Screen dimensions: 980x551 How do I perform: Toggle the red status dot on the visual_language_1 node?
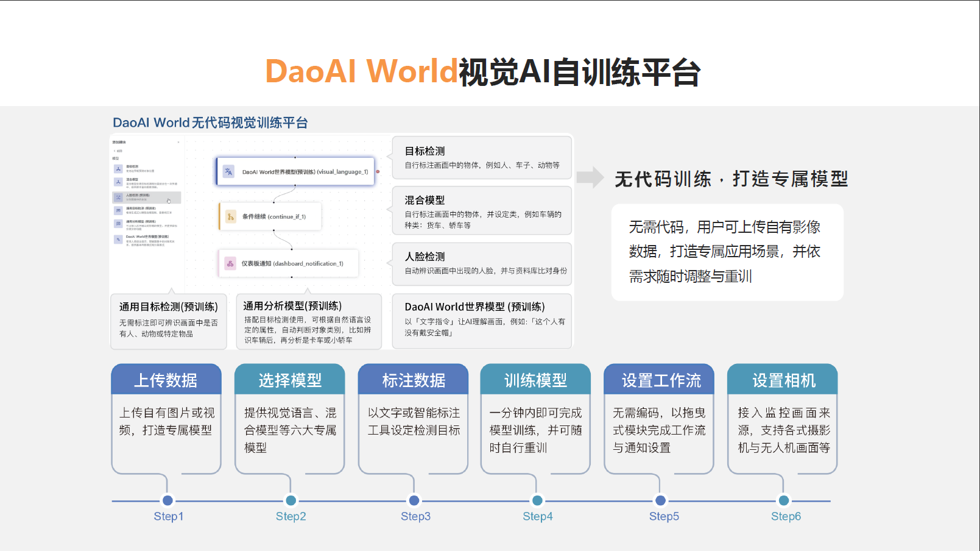point(378,171)
